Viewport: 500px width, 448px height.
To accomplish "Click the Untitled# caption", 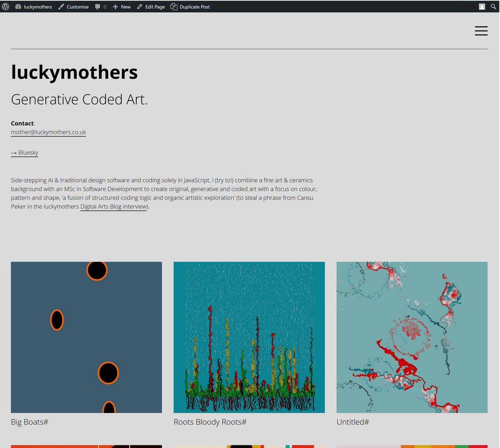I will click(x=353, y=422).
